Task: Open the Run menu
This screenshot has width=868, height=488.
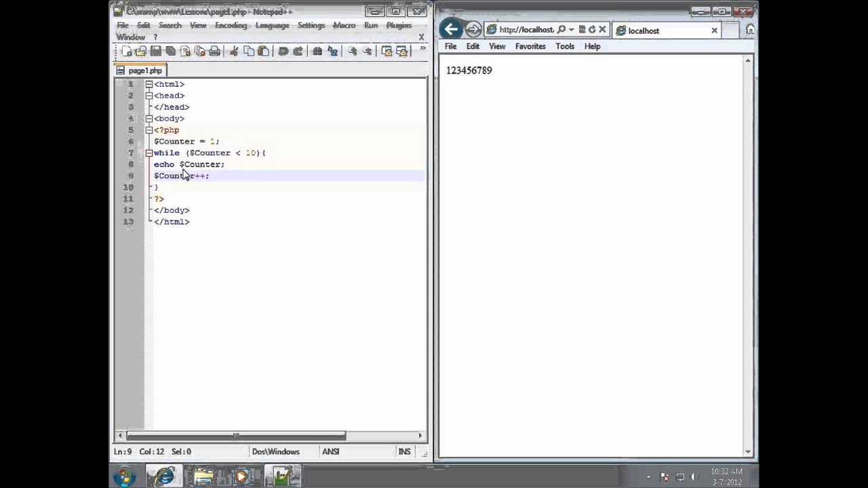Action: point(371,25)
